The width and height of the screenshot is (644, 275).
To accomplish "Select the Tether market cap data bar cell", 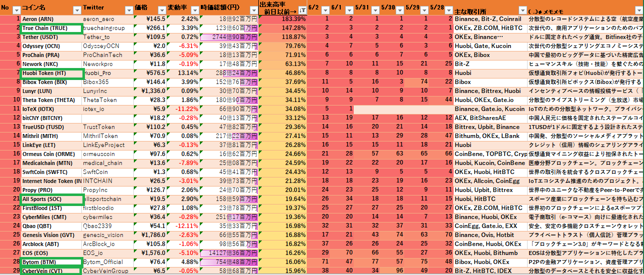I will [229, 37].
